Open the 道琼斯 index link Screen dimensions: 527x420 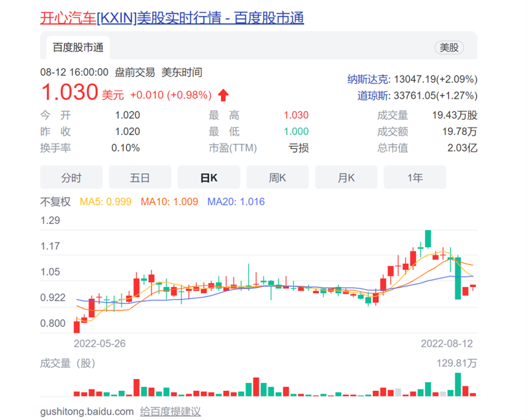coord(374,96)
